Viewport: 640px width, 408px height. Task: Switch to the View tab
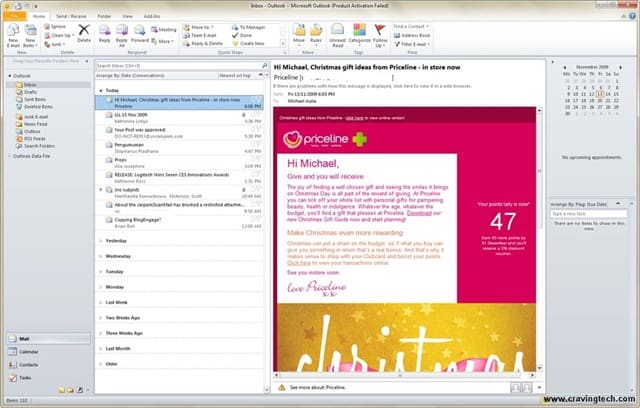tap(127, 16)
